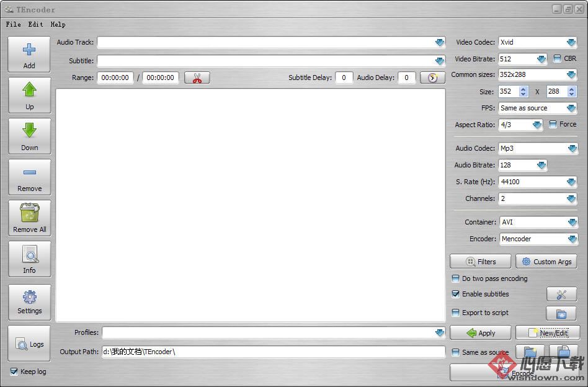
Task: Move item up with green Up arrow
Action: click(x=29, y=96)
